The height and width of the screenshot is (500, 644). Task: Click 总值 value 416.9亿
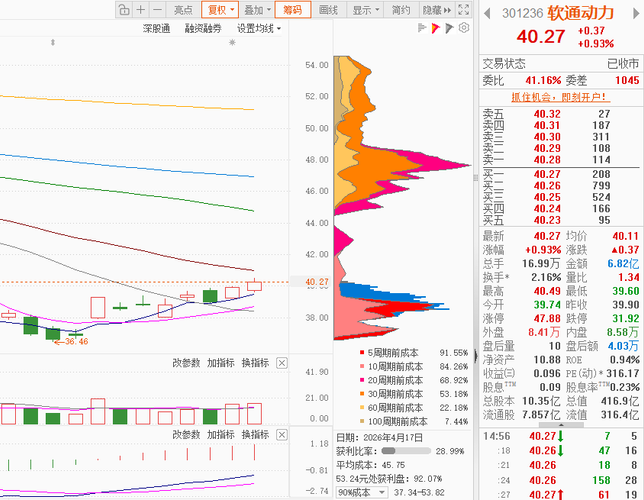pos(620,401)
